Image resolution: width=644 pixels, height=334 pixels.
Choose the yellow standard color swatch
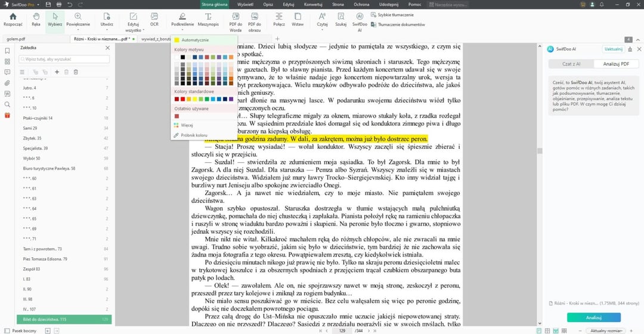point(194,99)
